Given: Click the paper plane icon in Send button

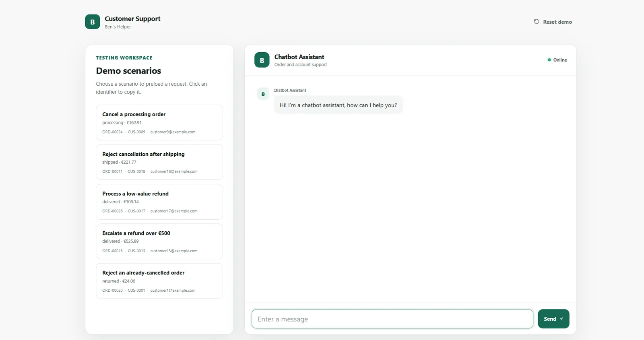Looking at the screenshot, I should pos(561,319).
